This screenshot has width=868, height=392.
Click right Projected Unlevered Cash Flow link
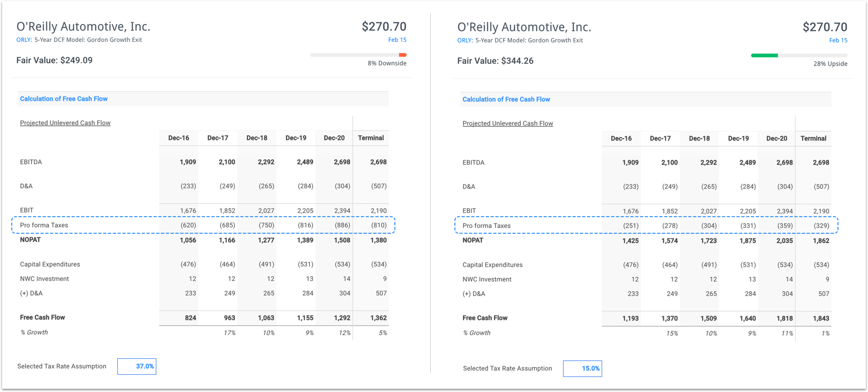(x=508, y=123)
